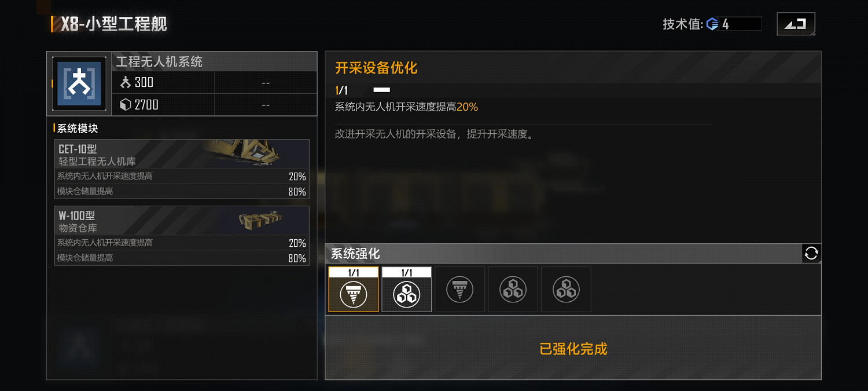Viewport: 868px width, 391px height.
Task: Click the X8-小型工程舰 ship title
Action: pyautogui.click(x=114, y=24)
